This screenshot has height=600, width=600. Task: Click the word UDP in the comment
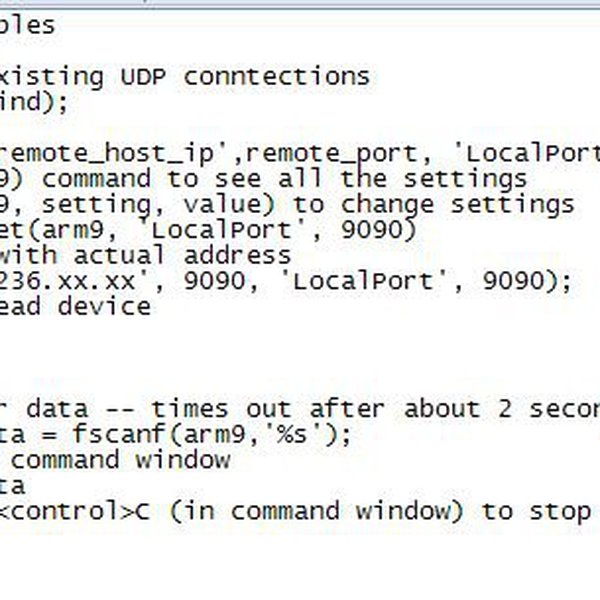click(x=143, y=77)
